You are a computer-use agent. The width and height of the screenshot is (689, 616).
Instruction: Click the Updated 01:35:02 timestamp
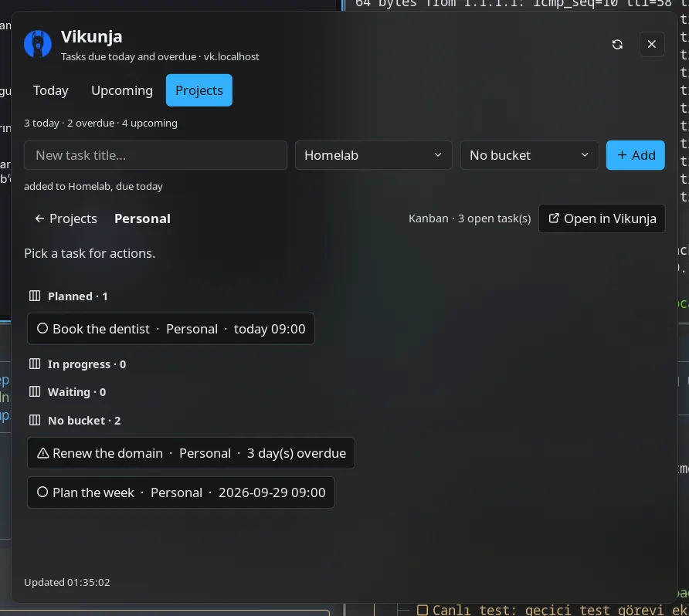[x=66, y=583]
